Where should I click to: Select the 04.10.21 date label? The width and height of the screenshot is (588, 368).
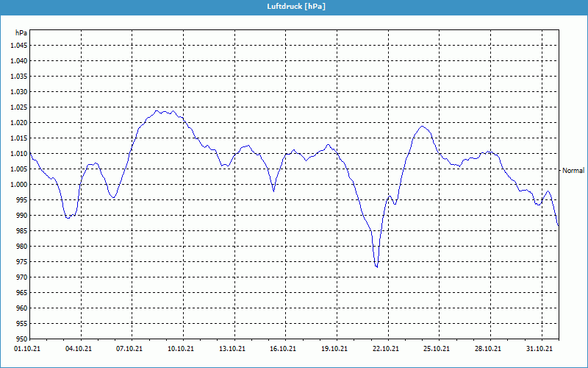pyautogui.click(x=79, y=349)
